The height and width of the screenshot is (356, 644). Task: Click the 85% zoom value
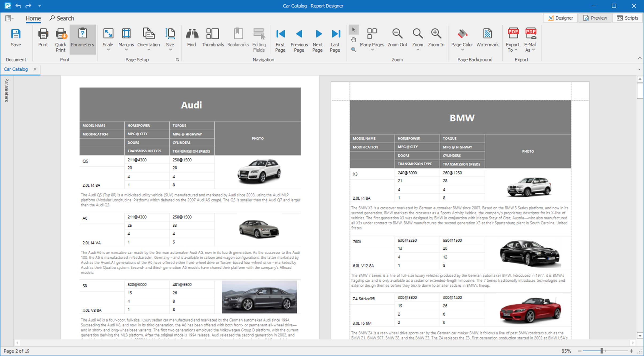click(x=566, y=351)
